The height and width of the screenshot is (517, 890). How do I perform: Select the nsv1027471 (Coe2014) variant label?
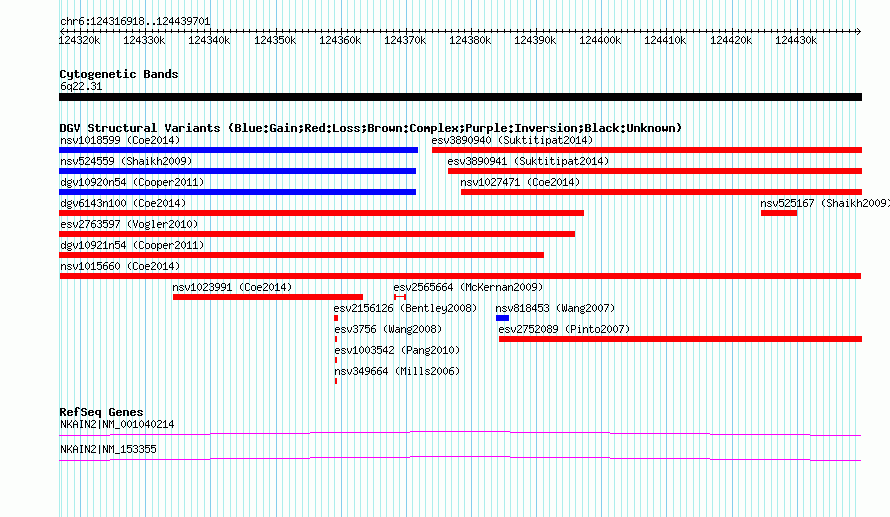tap(520, 182)
